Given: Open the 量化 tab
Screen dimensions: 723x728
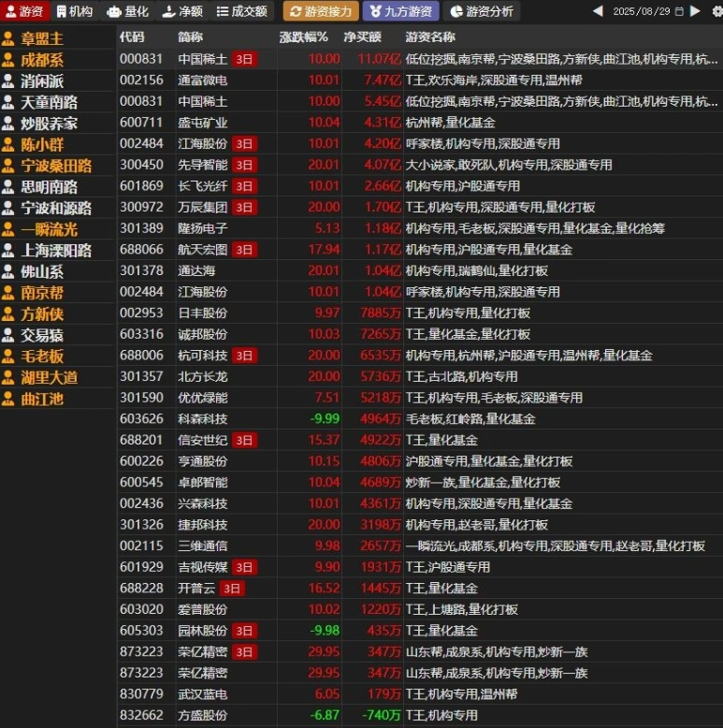Looking at the screenshot, I should click(x=127, y=11).
